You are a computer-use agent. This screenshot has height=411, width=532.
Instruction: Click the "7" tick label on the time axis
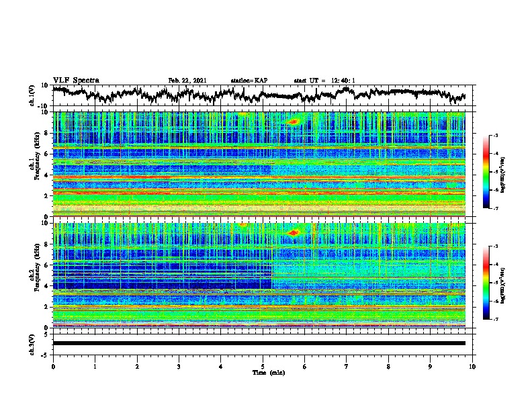[x=347, y=367]
